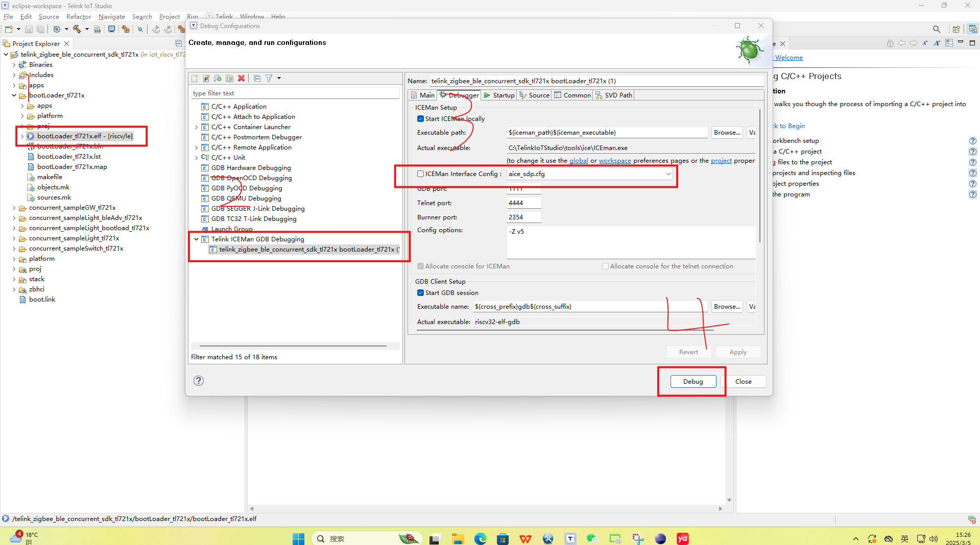Screen dimensions: 980x545
Task: Switch to the Common tab
Action: pos(572,95)
